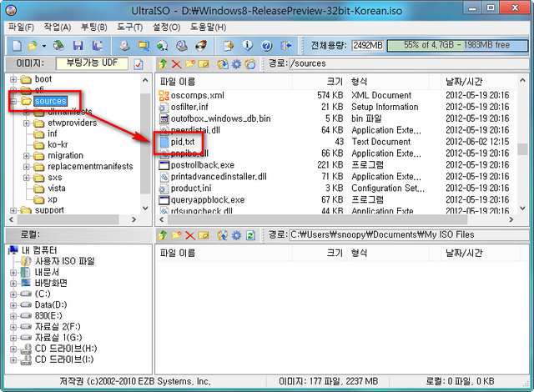
Task: Click the Exit door icon in toolbar
Action: tap(286, 46)
